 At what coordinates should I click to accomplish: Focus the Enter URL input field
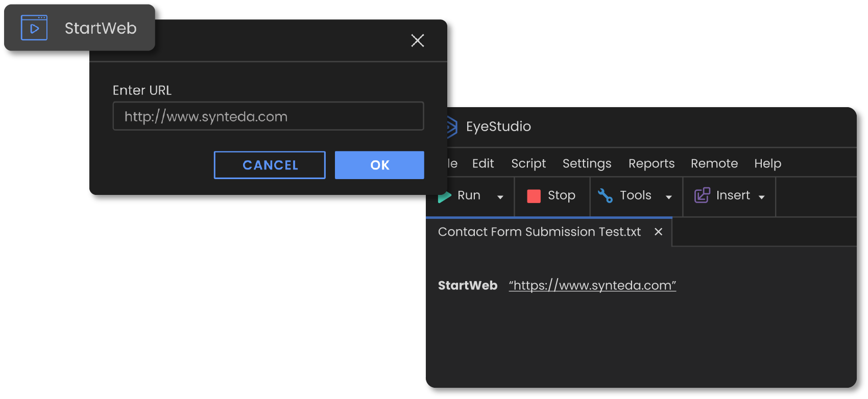(x=268, y=116)
